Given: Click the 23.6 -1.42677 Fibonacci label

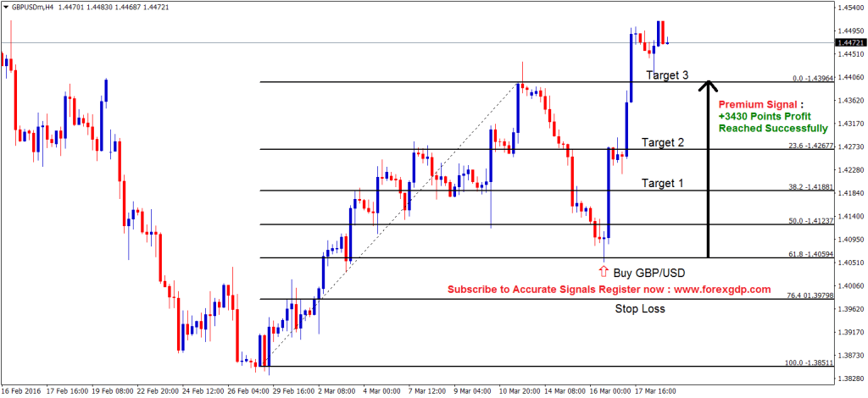Looking at the screenshot, I should point(813,146).
